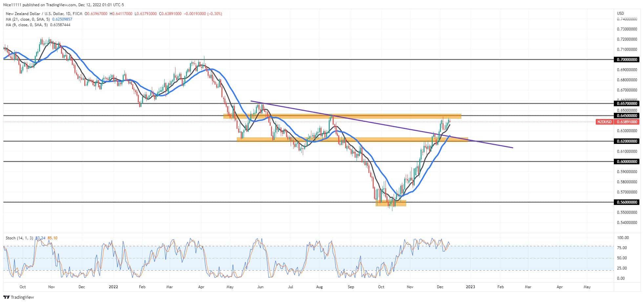Click the 0.60000000 horizontal level label
Screen dimensions: 644x303
627,161
